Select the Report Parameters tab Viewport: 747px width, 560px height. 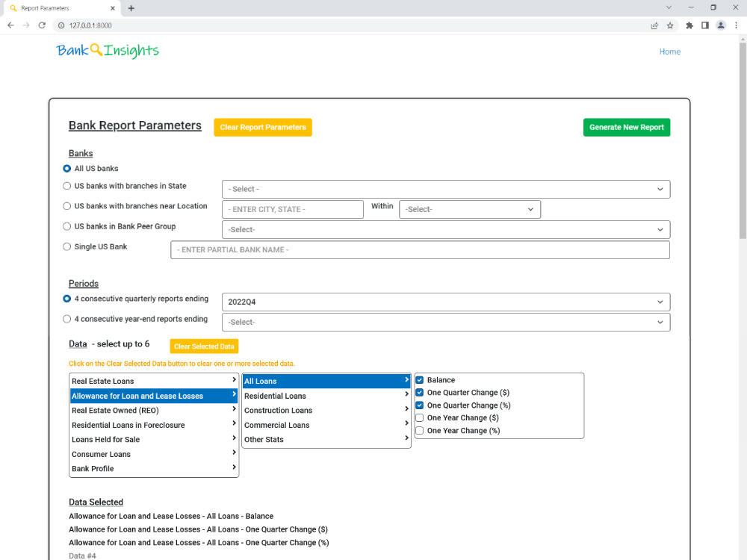coord(62,8)
